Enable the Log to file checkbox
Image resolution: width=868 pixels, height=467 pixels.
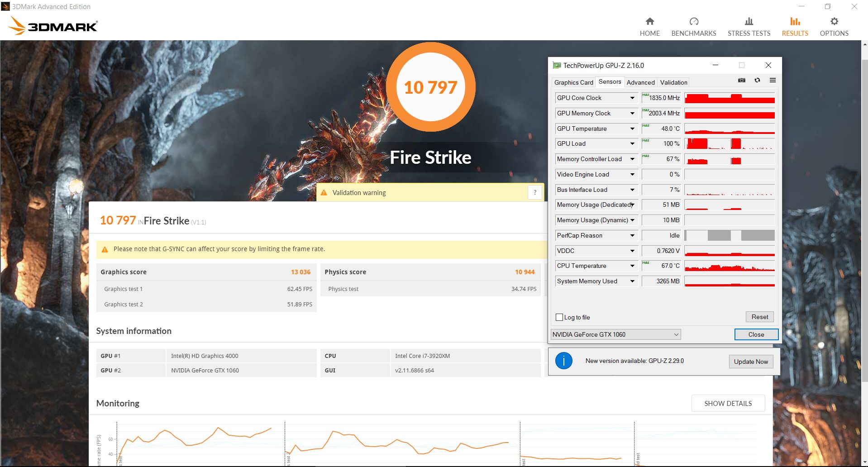tap(559, 317)
